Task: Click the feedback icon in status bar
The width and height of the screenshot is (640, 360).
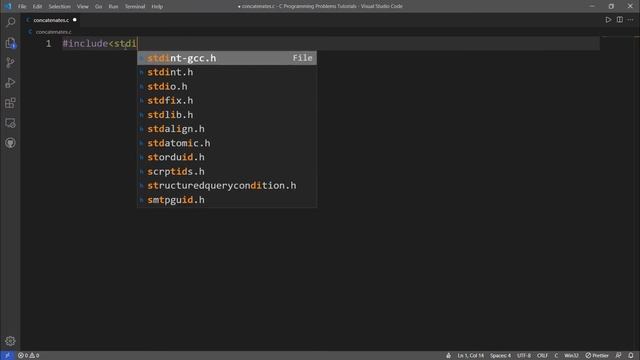Action: point(618,356)
